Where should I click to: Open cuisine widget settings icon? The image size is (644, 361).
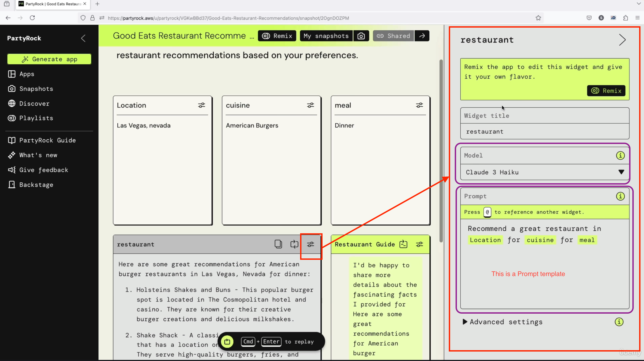310,105
